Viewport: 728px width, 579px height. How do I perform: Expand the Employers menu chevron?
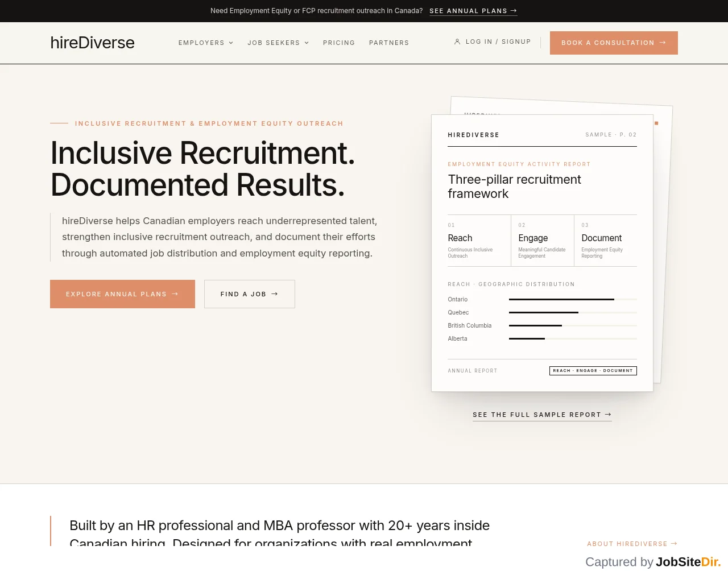[x=231, y=43]
